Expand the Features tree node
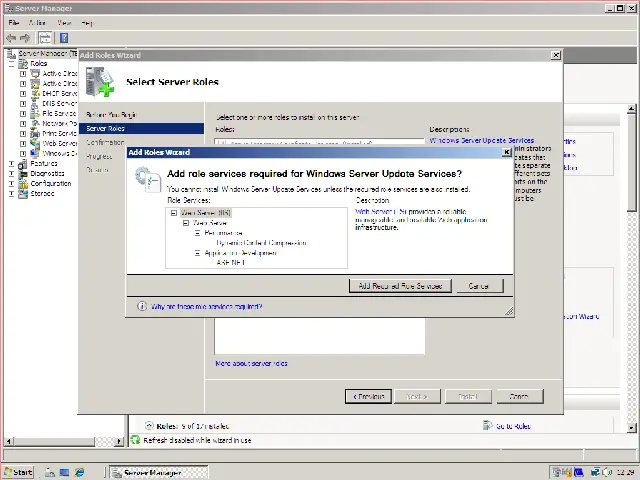This screenshot has height=480, width=640. (x=11, y=164)
